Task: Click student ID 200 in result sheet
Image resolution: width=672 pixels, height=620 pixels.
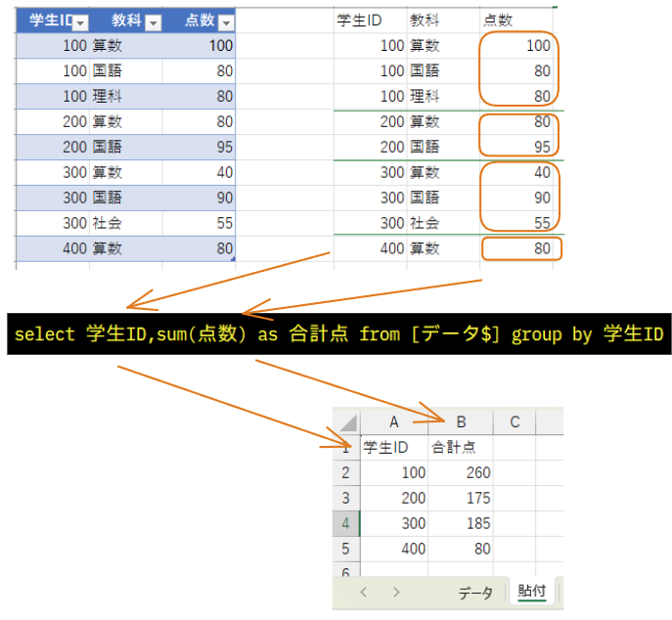Action: pos(394,499)
